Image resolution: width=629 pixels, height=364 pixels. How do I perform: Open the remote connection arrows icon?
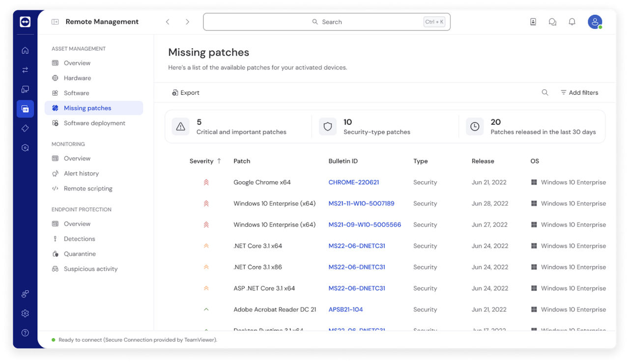click(25, 70)
